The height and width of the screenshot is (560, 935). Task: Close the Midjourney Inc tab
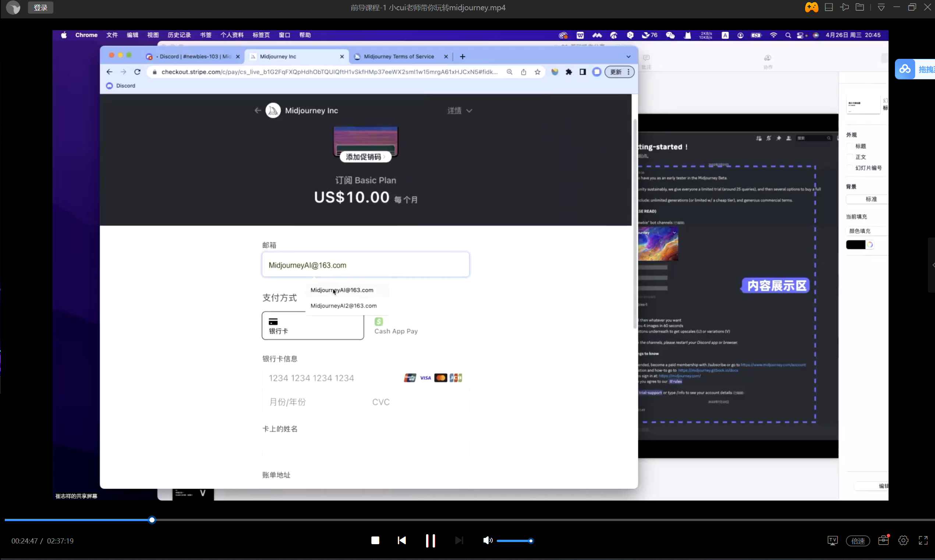342,57
